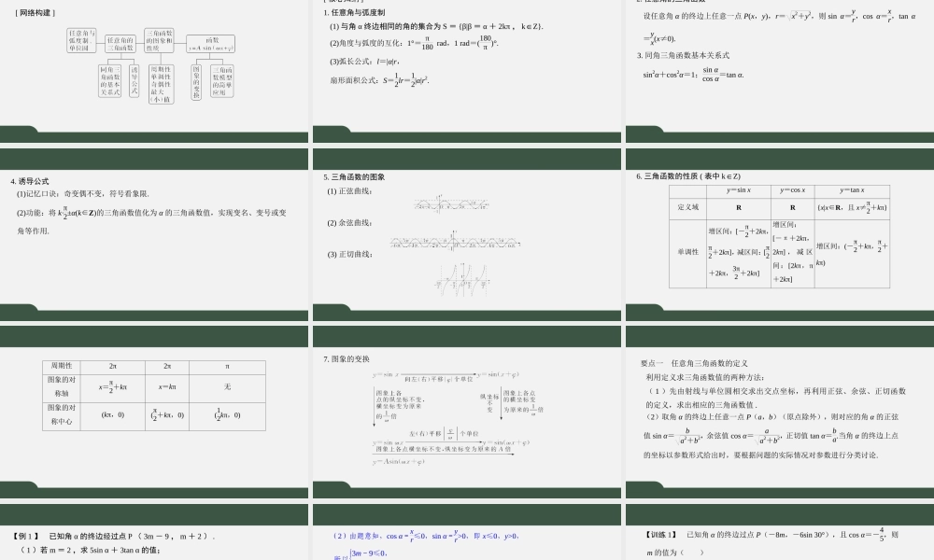Screen dimensions: 934x560
Task: Click the 图象的变换 box in concept map
Action: pos(196,81)
